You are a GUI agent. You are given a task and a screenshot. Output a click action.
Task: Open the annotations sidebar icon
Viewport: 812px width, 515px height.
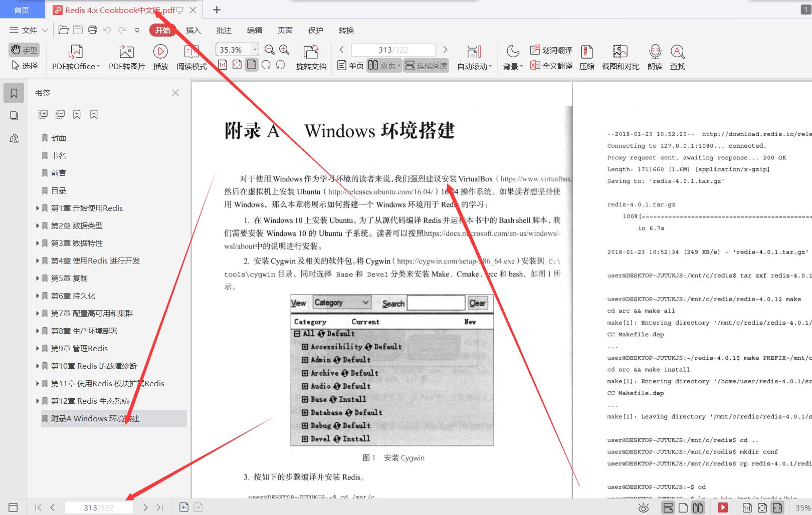[14, 138]
